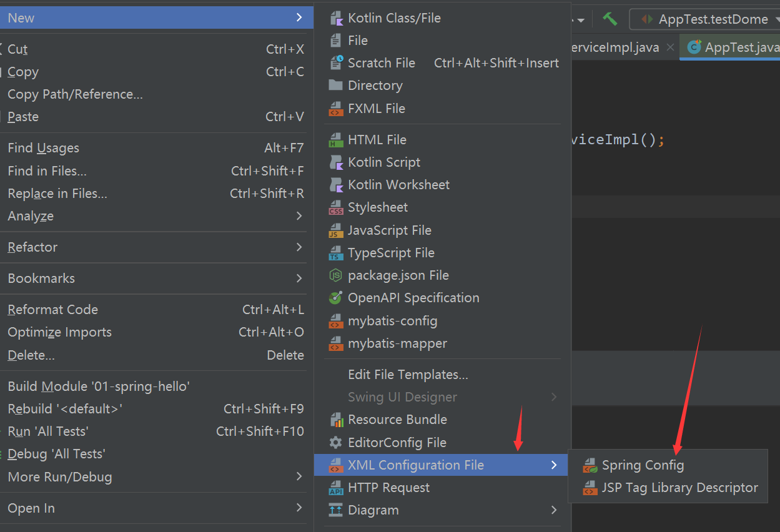
Task: Expand the Open In submenu arrow
Action: pyautogui.click(x=299, y=508)
